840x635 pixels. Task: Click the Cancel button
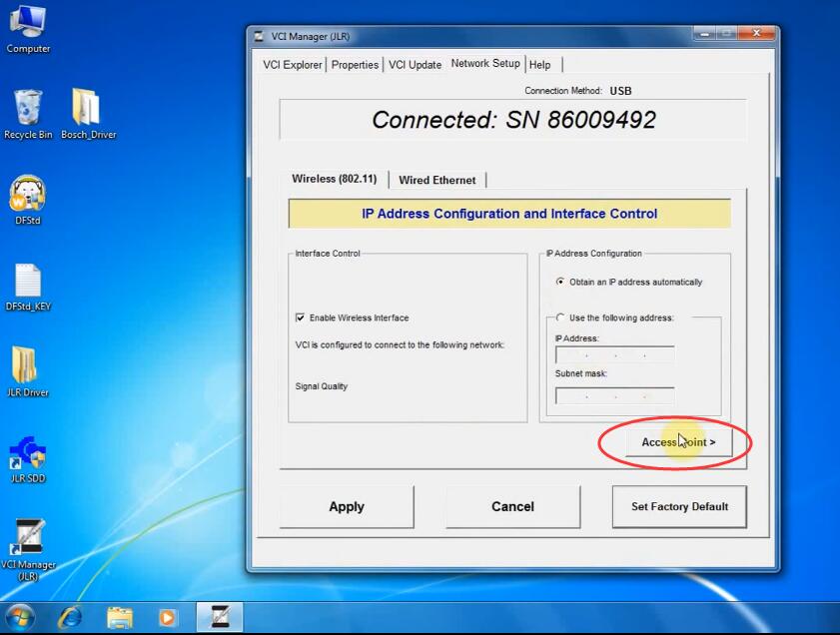pos(512,506)
